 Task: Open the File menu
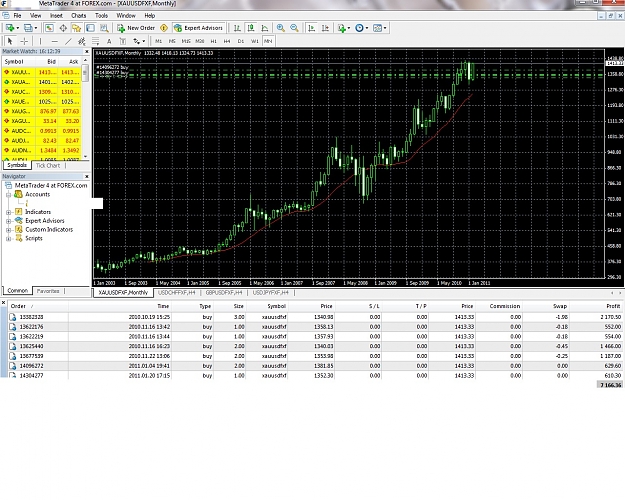coord(18,16)
